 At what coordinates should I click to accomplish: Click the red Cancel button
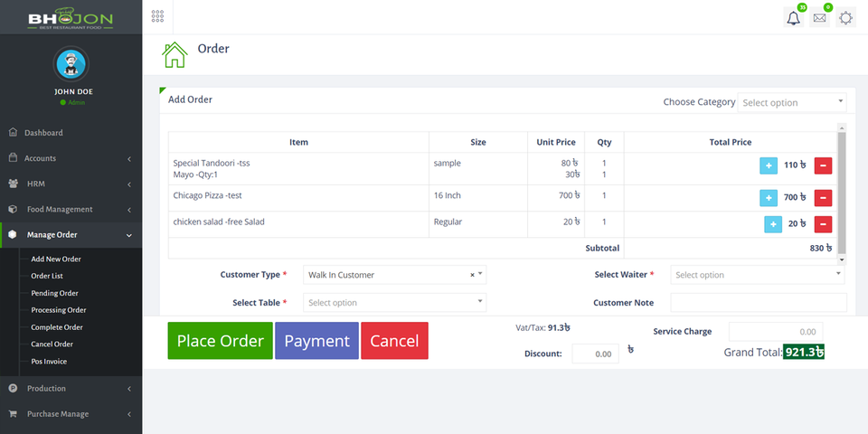(395, 341)
